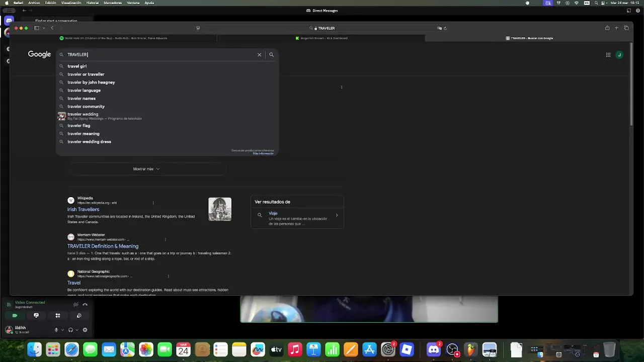Open Discord soundboard button
The height and width of the screenshot is (362, 644).
79,316
